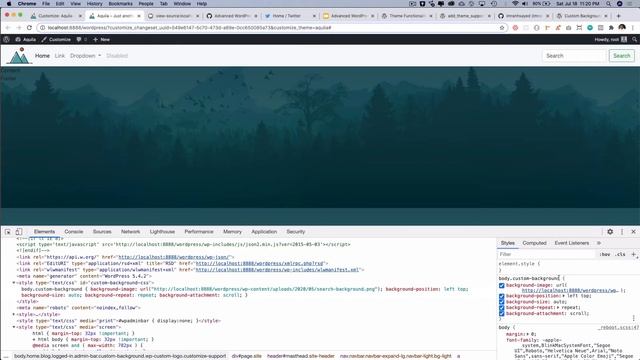Collapse the media screen style node
Viewport: 640px width, 360px height.
pyautogui.click(x=13, y=327)
